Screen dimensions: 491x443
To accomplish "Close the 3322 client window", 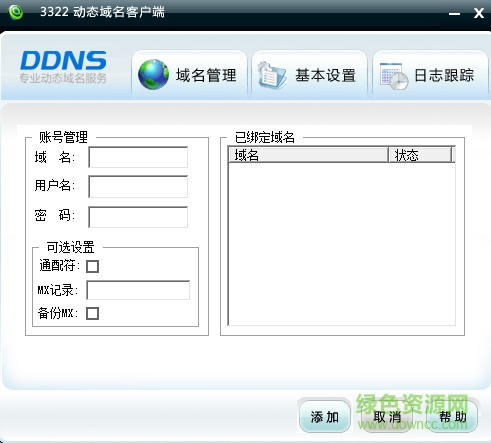I will (x=479, y=13).
